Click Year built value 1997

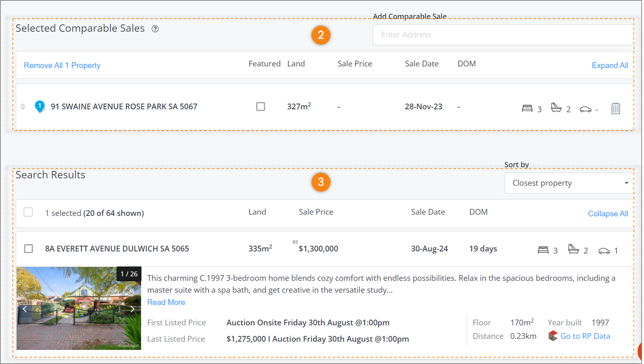tap(600, 323)
